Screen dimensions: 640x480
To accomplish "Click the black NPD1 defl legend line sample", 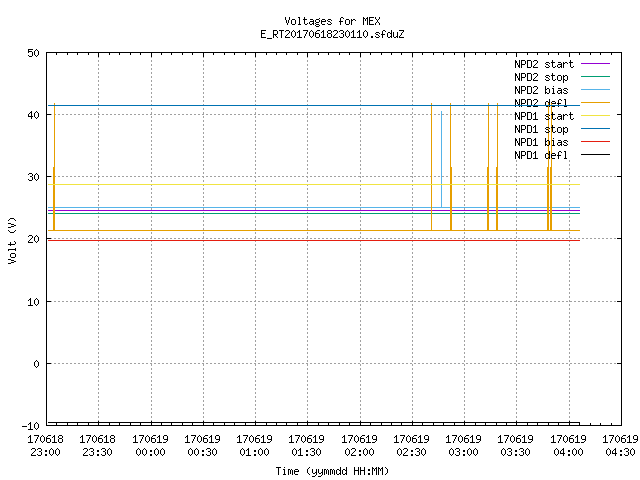I will tap(595, 155).
